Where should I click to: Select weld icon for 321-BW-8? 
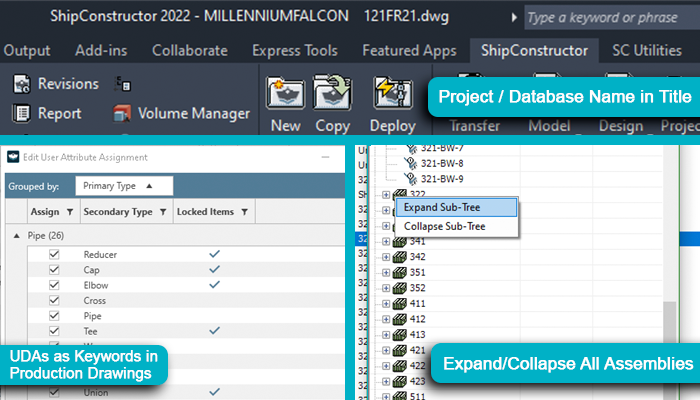pyautogui.click(x=410, y=163)
